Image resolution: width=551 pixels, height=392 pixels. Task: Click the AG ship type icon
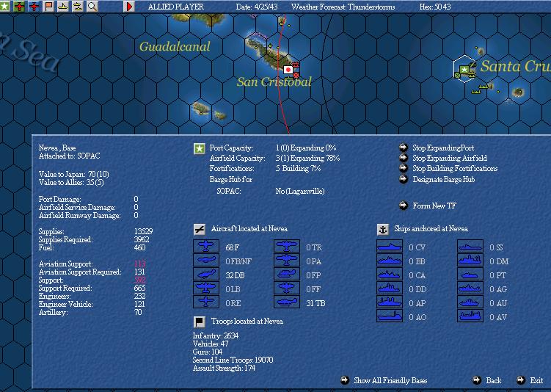click(x=470, y=288)
